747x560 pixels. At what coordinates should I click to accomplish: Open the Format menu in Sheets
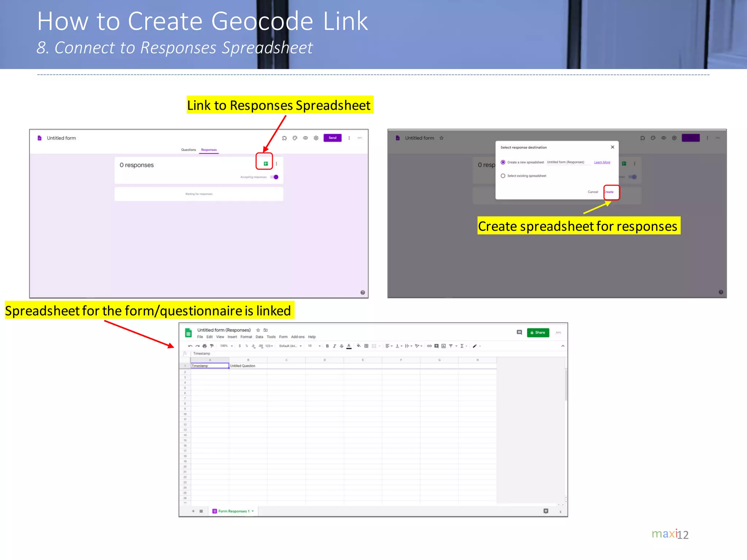(246, 337)
